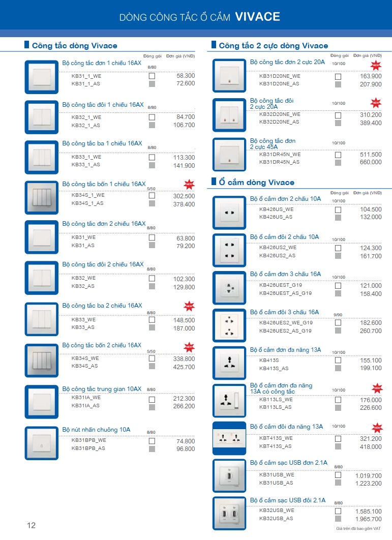
Task: Click 'Bộ công tắc trung gian 10AX' title
Action: (x=102, y=389)
